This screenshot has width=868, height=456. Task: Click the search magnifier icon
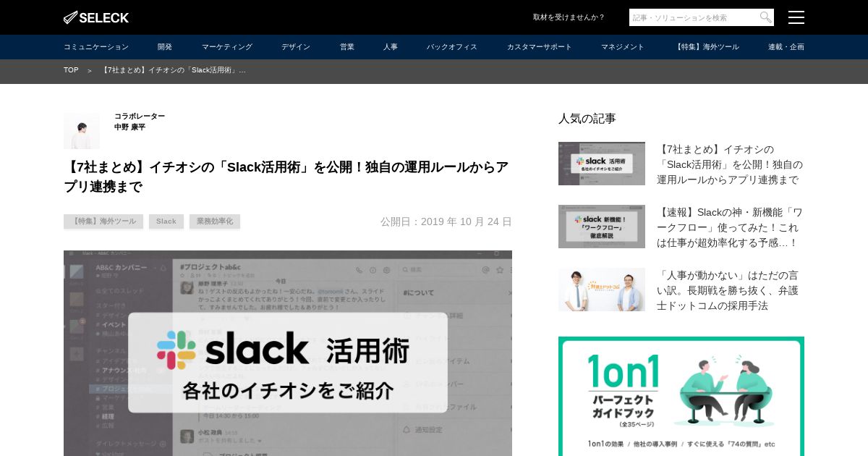tap(765, 17)
